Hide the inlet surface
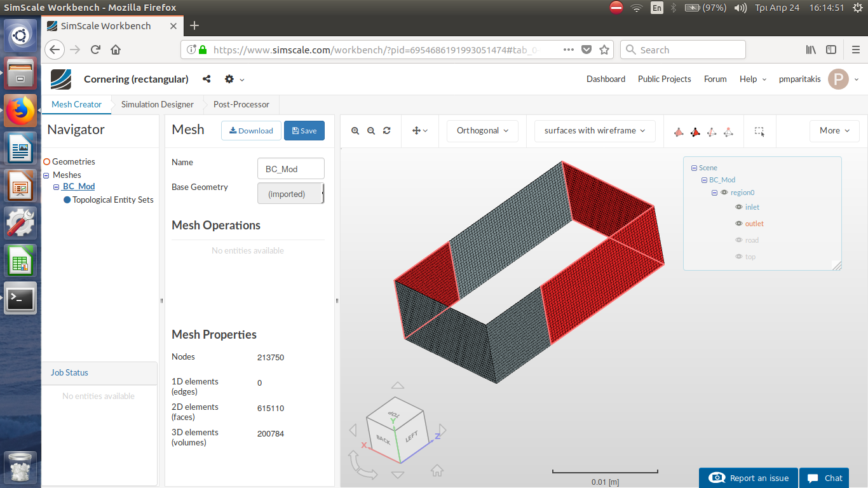 click(739, 207)
